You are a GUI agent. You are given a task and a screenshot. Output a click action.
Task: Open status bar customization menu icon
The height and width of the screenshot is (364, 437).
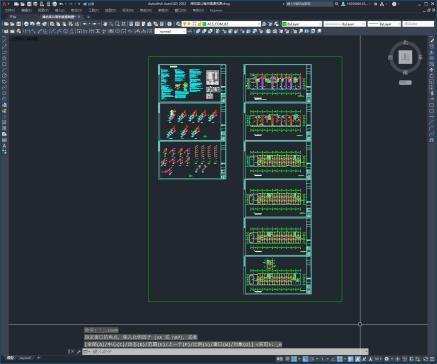432,359
